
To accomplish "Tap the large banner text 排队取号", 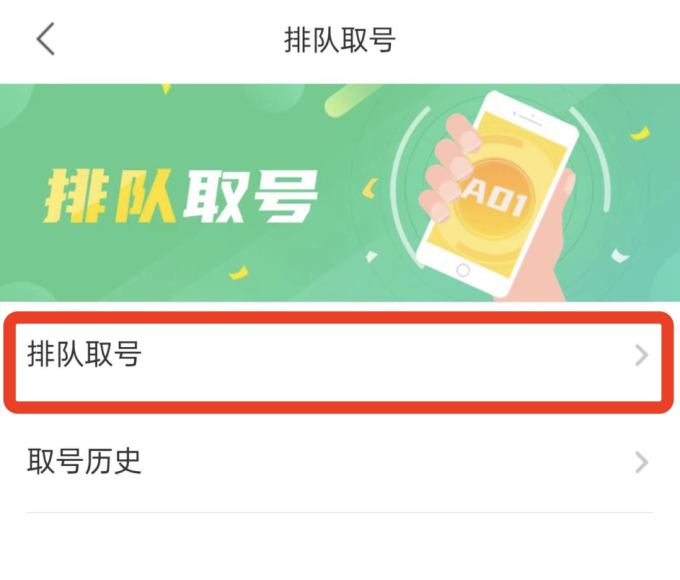I will [x=181, y=196].
